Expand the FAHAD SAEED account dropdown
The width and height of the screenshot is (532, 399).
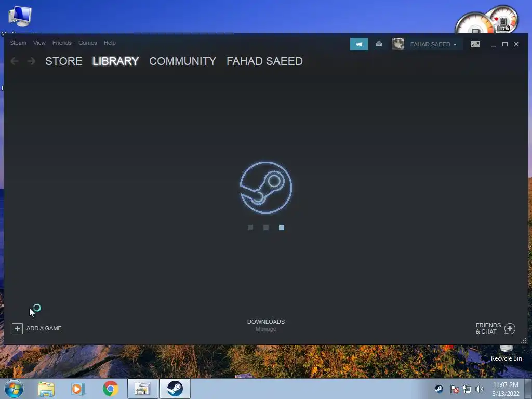pyautogui.click(x=433, y=44)
